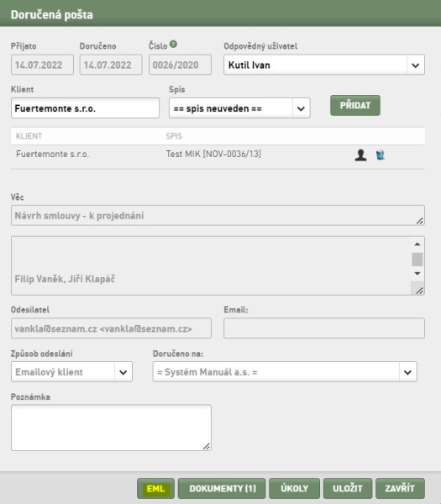The width and height of the screenshot is (441, 504).
Task: Click inside the Poznámka text area
Action: coord(111,428)
